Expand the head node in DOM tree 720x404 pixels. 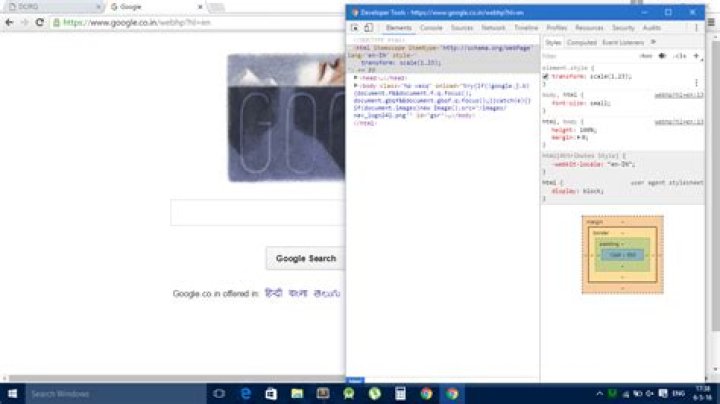[355, 78]
